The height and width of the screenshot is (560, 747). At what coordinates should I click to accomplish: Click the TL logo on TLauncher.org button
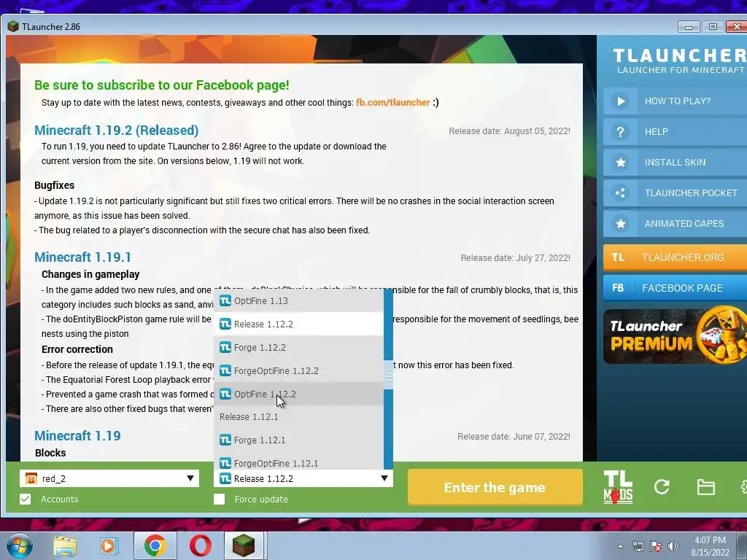coord(618,257)
